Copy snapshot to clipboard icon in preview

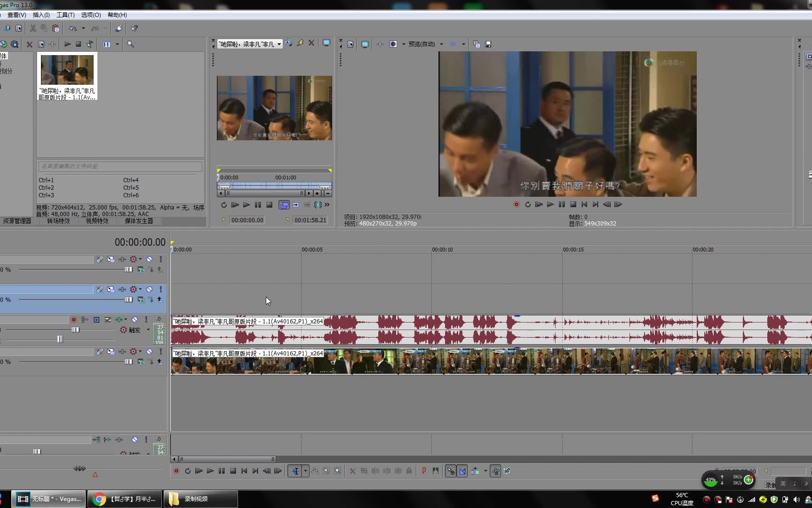(477, 44)
